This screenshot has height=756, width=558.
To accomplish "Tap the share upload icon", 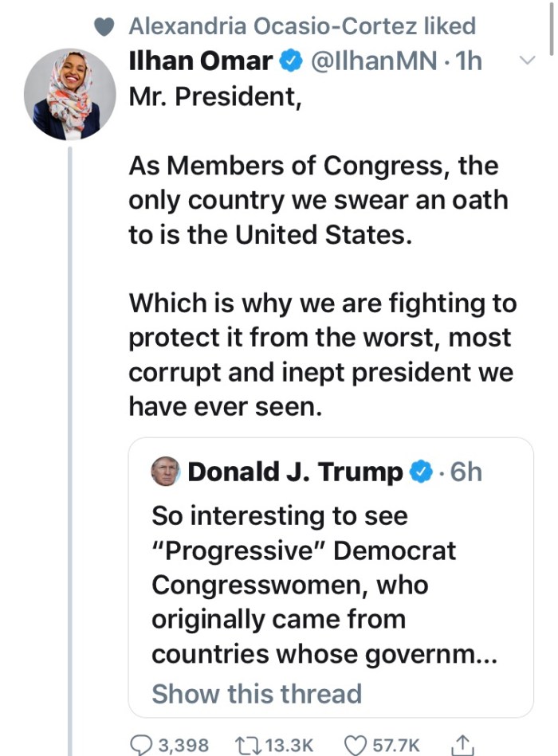I will click(x=462, y=745).
